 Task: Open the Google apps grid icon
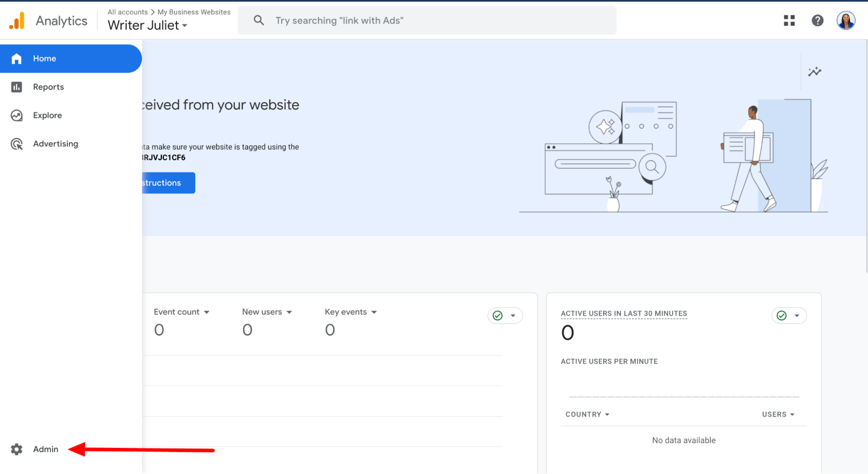tap(789, 20)
